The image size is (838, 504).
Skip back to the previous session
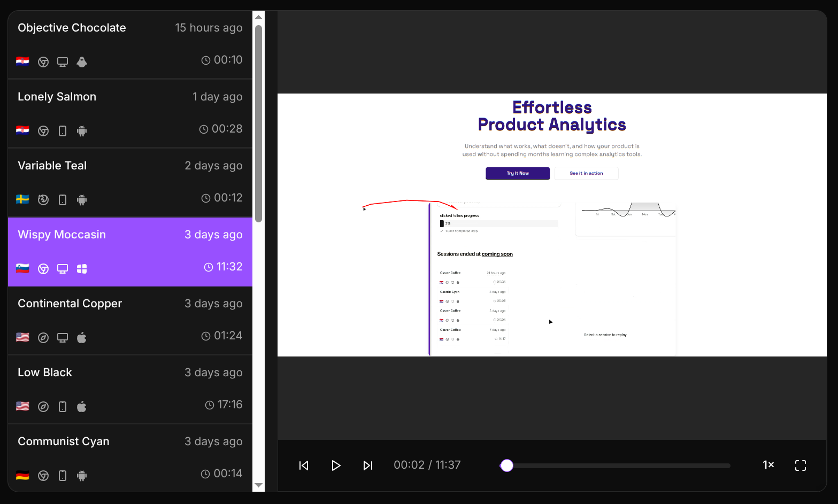coord(304,465)
